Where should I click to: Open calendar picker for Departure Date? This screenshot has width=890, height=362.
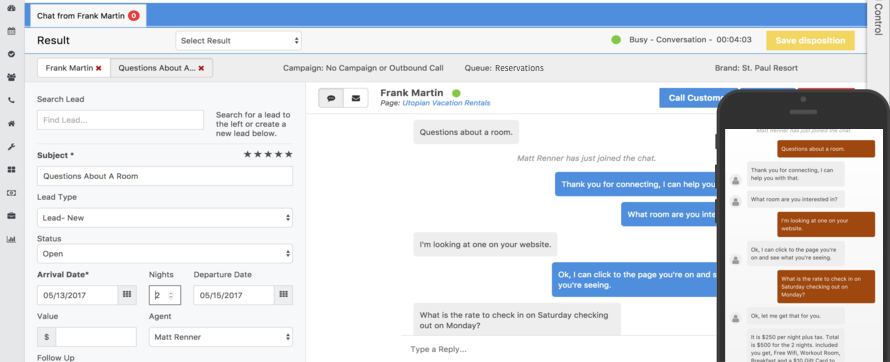(x=283, y=295)
